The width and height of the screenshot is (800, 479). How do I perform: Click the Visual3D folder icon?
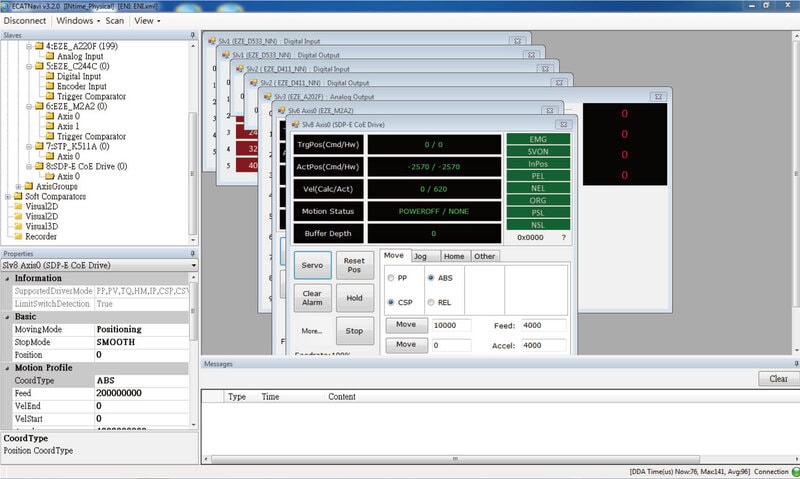pos(18,226)
